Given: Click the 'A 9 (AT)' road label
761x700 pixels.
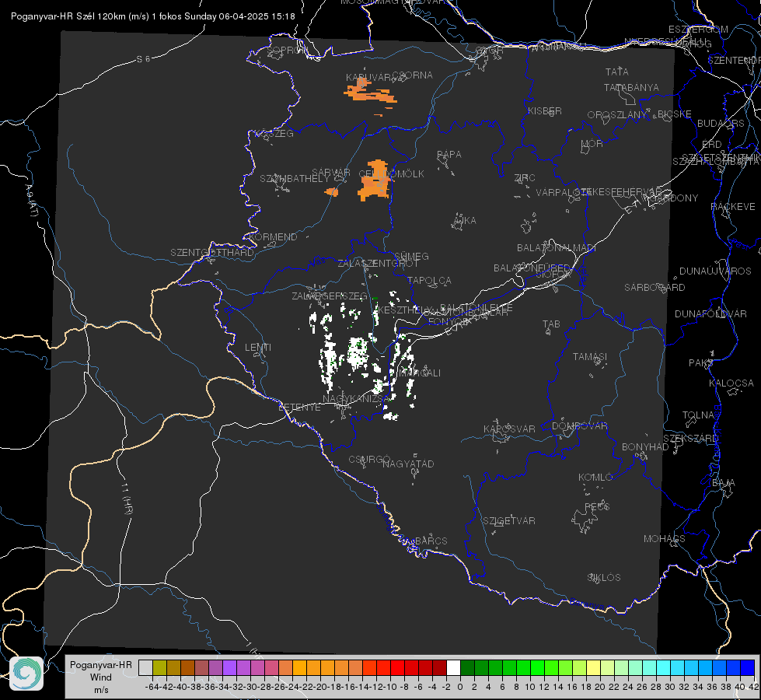Looking at the screenshot, I should tap(31, 201).
